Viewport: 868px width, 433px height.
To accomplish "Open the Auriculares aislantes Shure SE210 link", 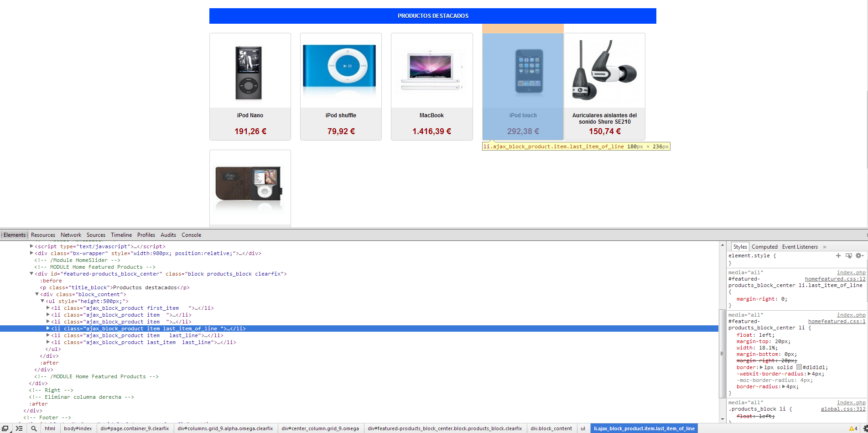I will (x=604, y=119).
